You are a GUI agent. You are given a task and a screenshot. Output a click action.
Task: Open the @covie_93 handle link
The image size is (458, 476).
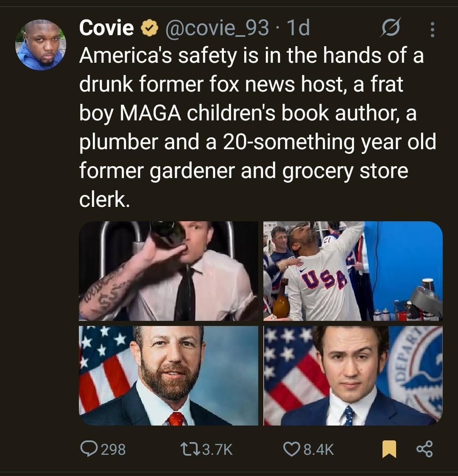(217, 28)
